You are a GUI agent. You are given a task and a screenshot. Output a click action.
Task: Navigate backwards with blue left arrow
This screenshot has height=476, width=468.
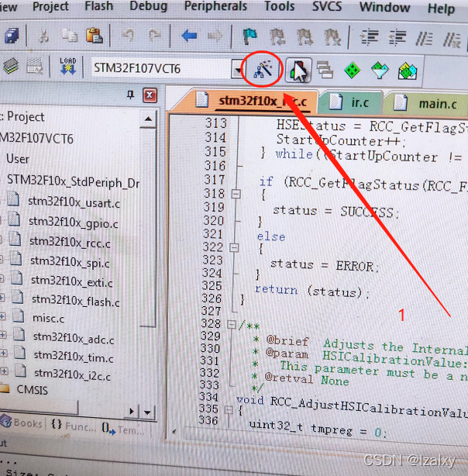(x=189, y=36)
